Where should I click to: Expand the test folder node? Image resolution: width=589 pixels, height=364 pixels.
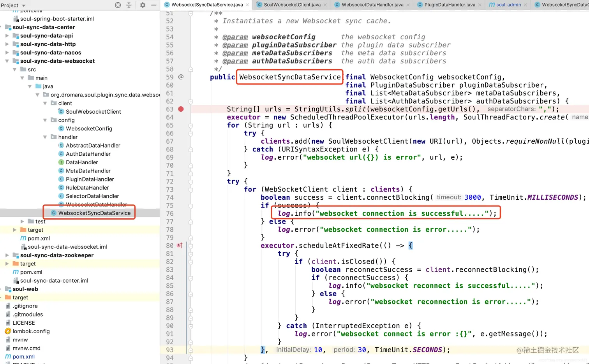[x=22, y=222]
